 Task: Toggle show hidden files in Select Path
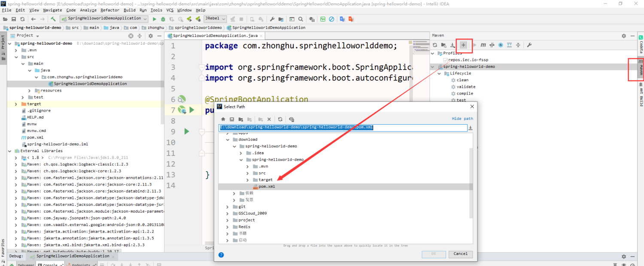coord(292,119)
